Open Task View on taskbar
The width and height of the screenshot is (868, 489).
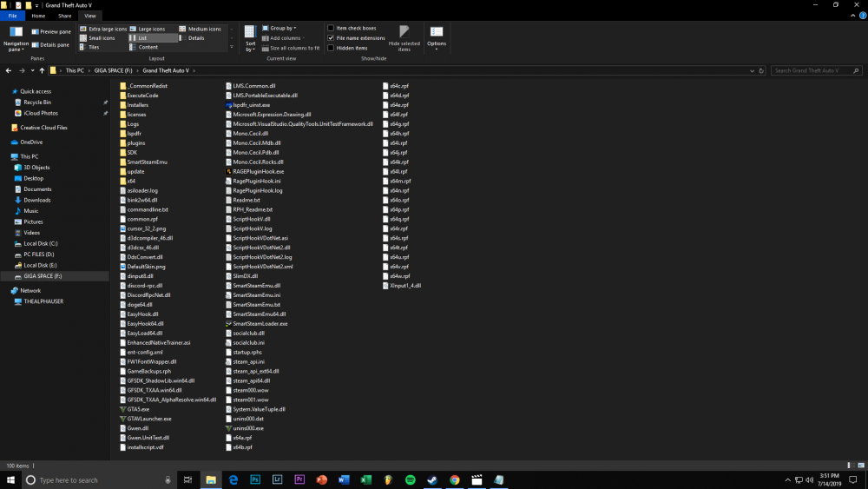[x=188, y=480]
